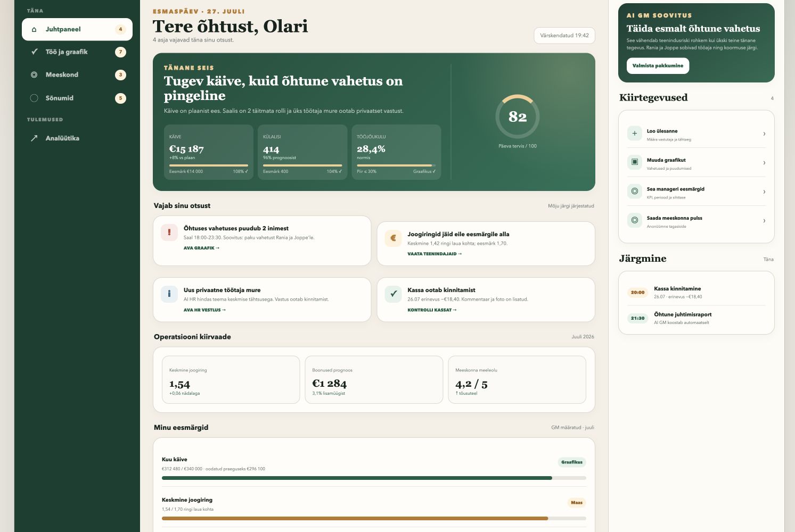Click the daily health score ring 82
Screen dimensions: 795x532
pyautogui.click(x=518, y=117)
